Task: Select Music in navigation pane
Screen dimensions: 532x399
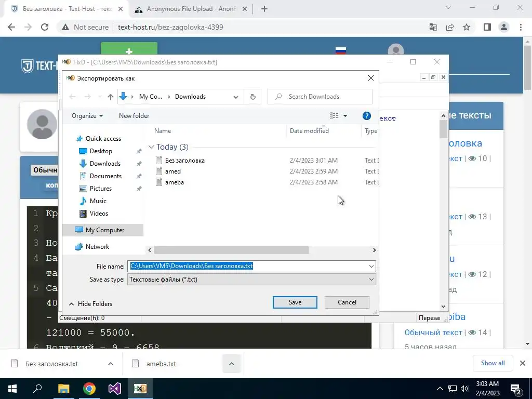Action: [x=98, y=201]
